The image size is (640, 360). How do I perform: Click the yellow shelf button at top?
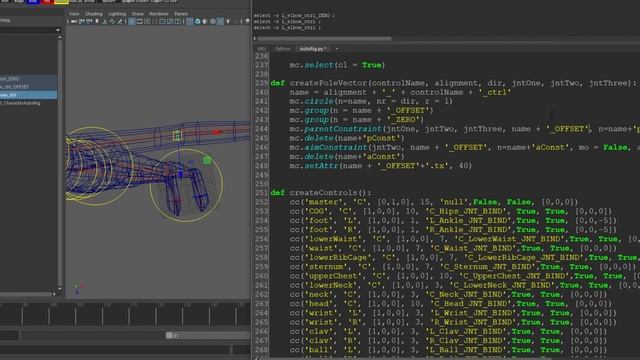point(61,2)
